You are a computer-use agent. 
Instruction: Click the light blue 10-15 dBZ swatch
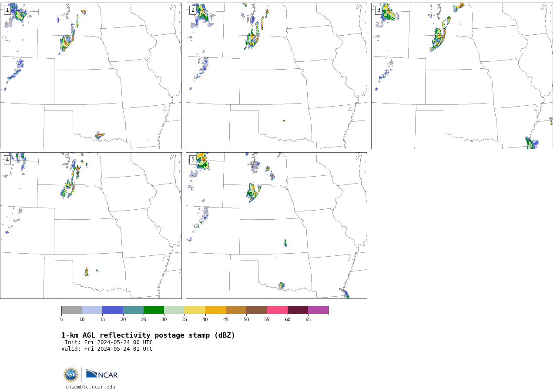[92, 310]
